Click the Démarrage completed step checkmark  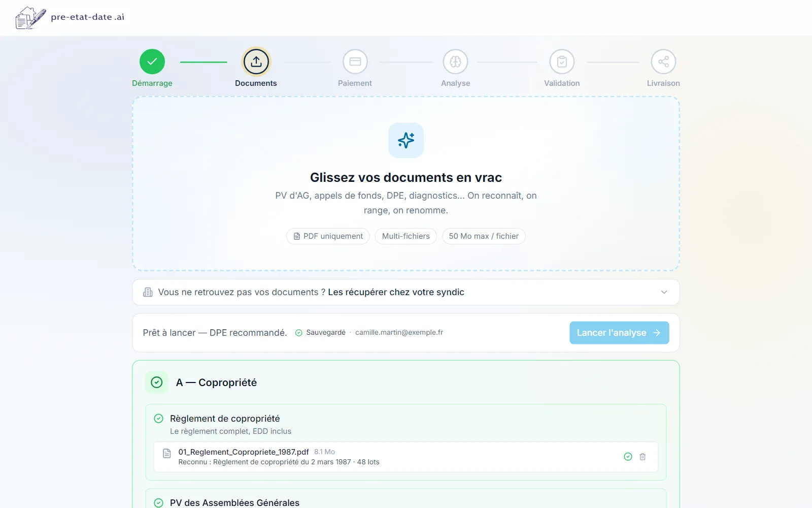[x=152, y=61]
